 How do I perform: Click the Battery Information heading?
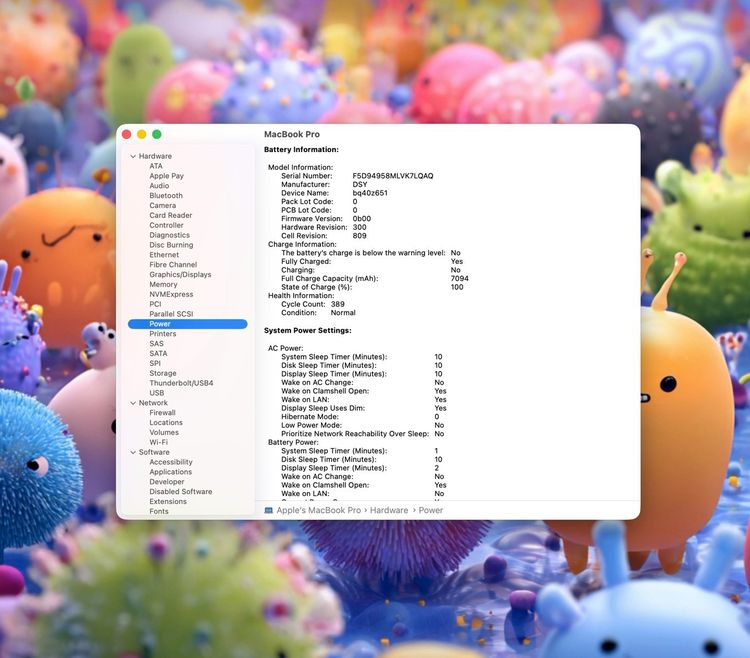301,150
